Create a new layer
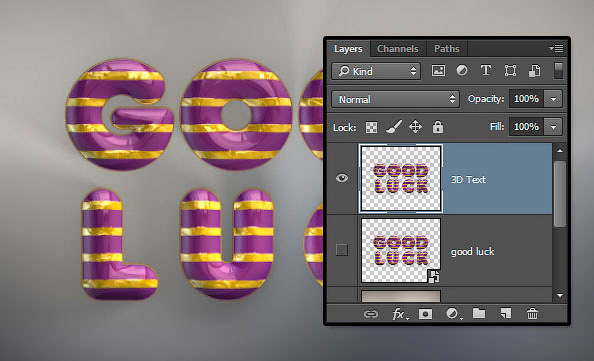The height and width of the screenshot is (361, 594). (506, 314)
